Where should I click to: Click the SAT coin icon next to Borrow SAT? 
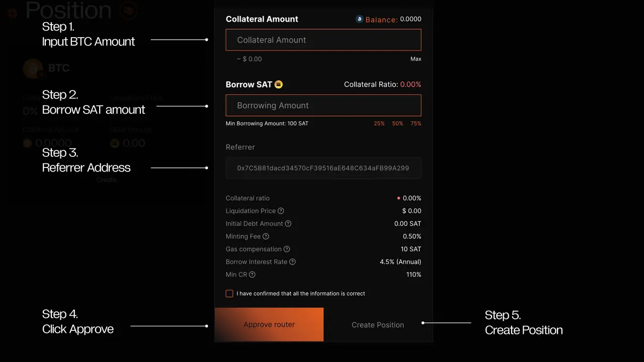[x=278, y=84]
